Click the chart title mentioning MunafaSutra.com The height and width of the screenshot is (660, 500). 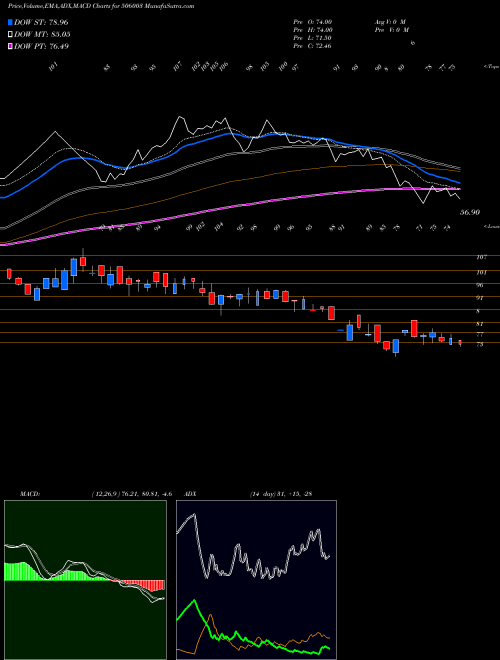tap(101, 6)
